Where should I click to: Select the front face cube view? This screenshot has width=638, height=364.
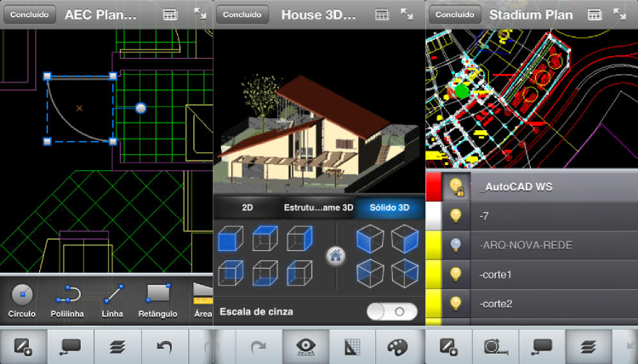tap(231, 238)
